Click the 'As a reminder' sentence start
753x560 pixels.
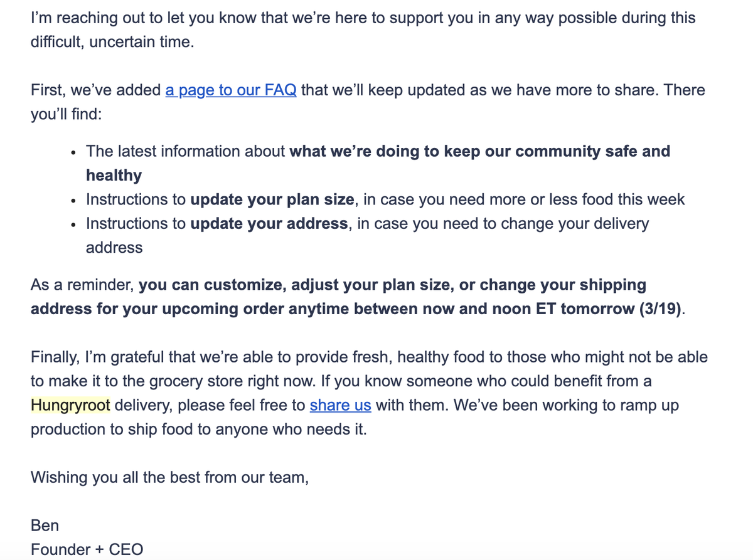click(x=82, y=285)
